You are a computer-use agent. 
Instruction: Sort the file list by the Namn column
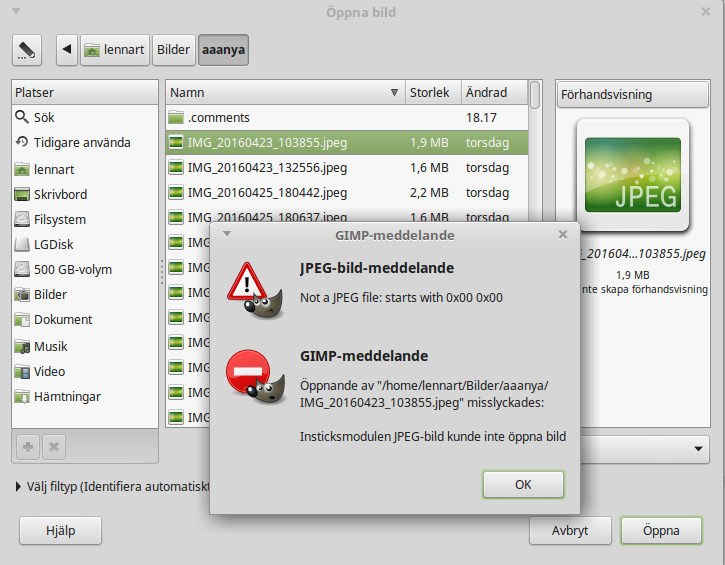coord(285,92)
